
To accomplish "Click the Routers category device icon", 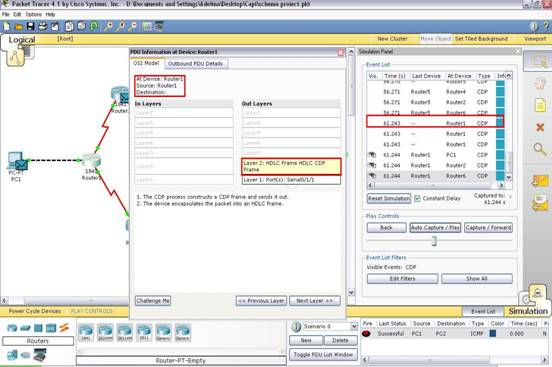I will tap(12, 328).
